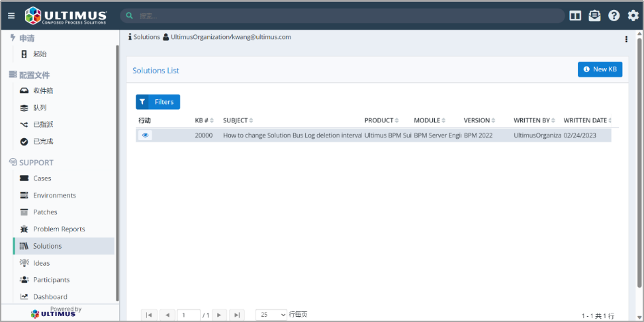
Task: Open the hamburger navigation menu
Action: 11,16
